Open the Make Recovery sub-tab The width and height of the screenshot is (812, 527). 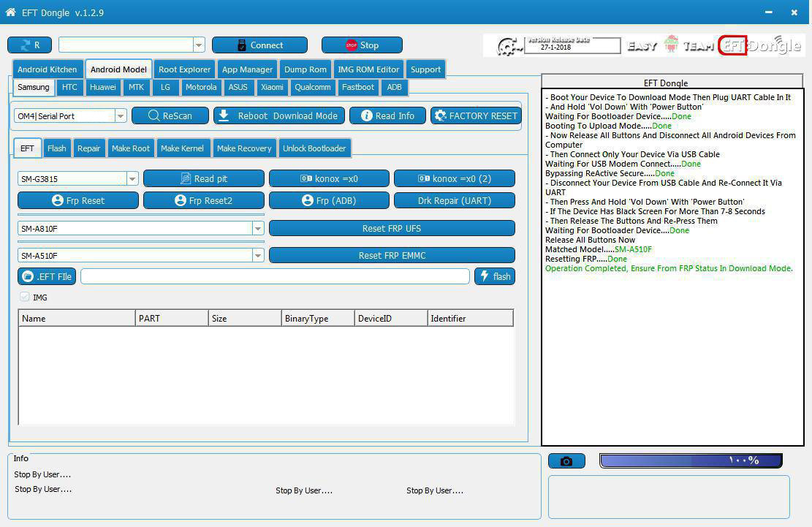[244, 148]
